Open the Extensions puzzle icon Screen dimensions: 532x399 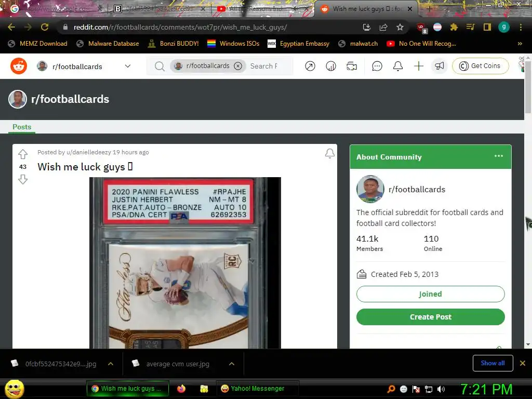tap(454, 27)
